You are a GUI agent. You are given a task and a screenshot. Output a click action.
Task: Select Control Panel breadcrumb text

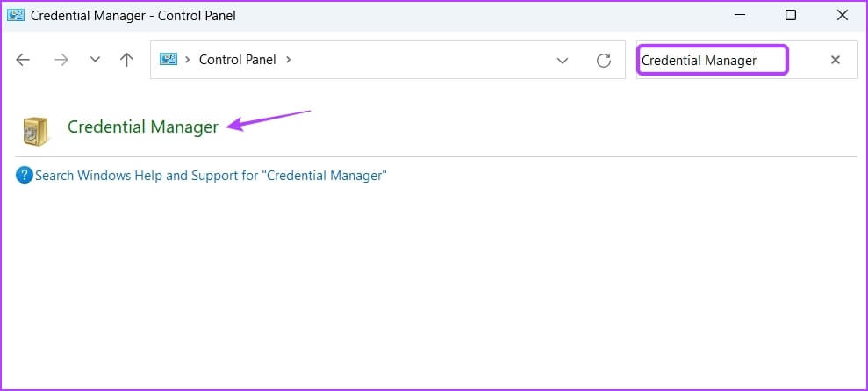pyautogui.click(x=238, y=60)
